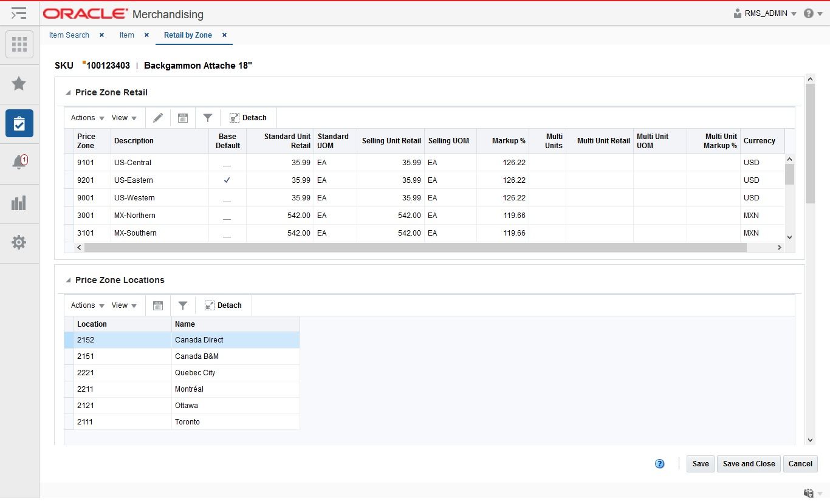Switch to the Item Search tab
This screenshot has height=504, width=830.
(69, 35)
